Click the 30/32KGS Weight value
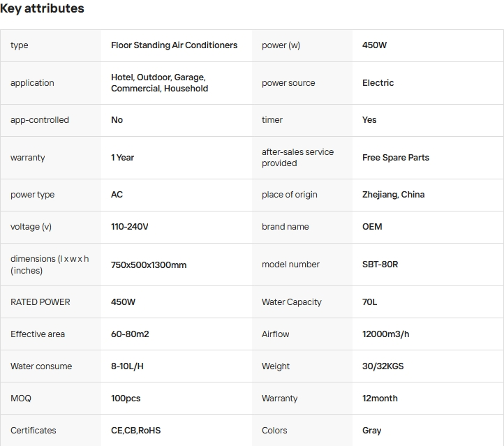This screenshot has width=504, height=446. [x=383, y=366]
